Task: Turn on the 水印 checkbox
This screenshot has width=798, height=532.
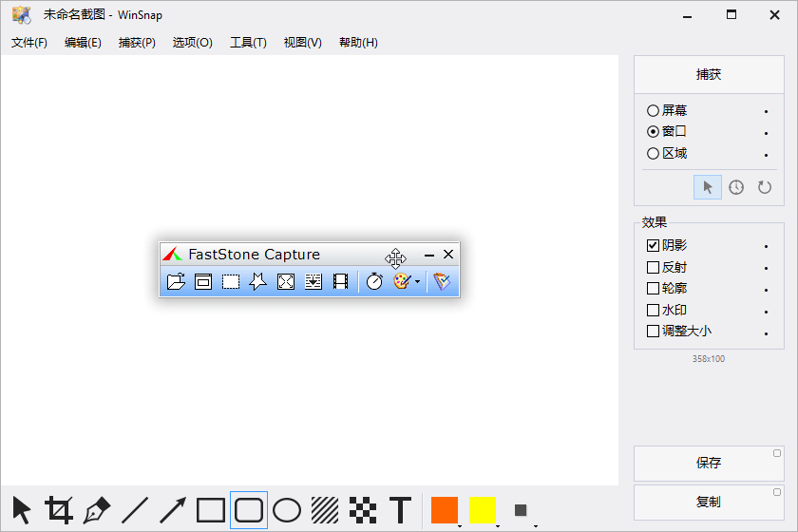Action: point(653,311)
